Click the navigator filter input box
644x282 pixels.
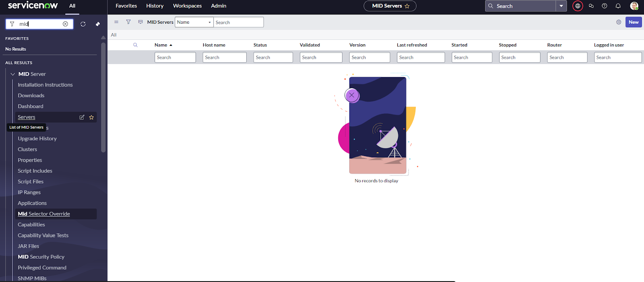click(x=39, y=24)
